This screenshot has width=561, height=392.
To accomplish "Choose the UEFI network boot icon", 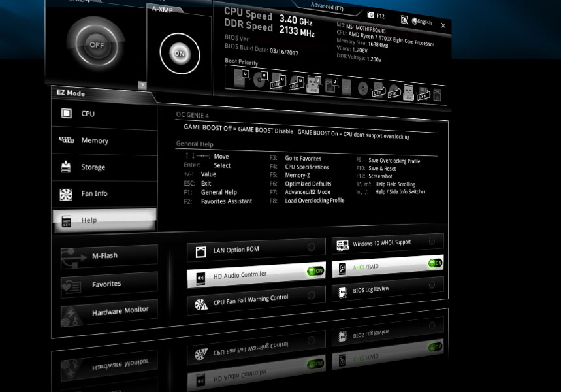I will [x=331, y=86].
